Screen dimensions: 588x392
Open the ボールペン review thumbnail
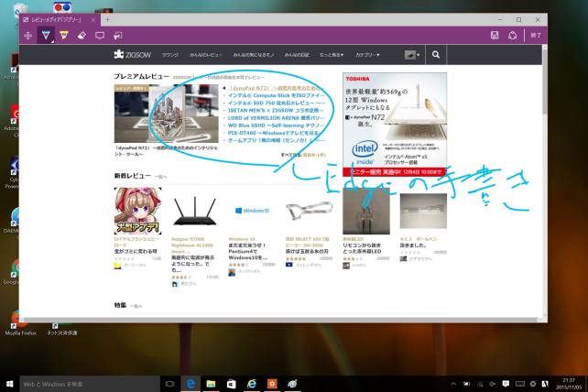click(x=423, y=211)
